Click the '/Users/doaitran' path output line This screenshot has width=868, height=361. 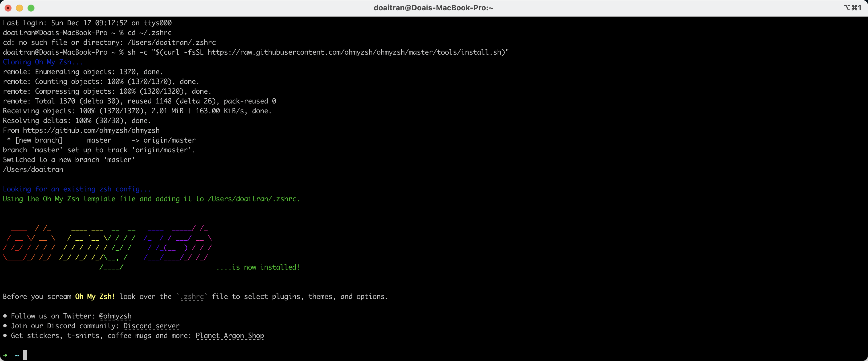pyautogui.click(x=33, y=170)
